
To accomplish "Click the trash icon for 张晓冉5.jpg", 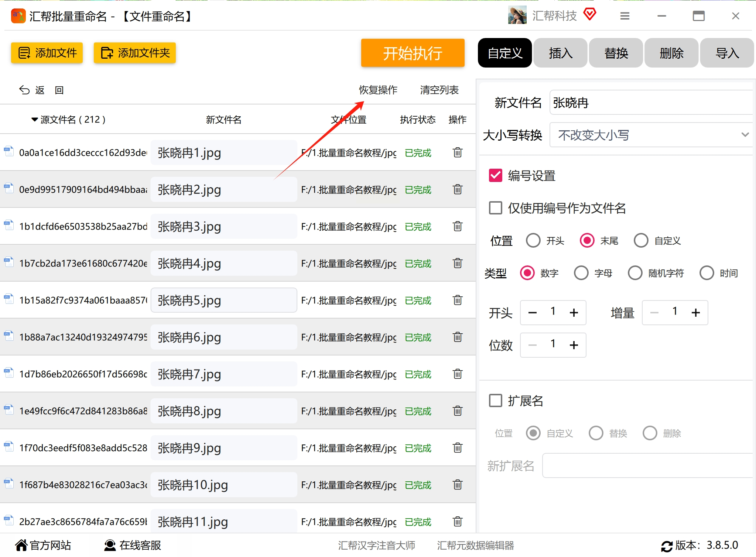I will point(457,300).
